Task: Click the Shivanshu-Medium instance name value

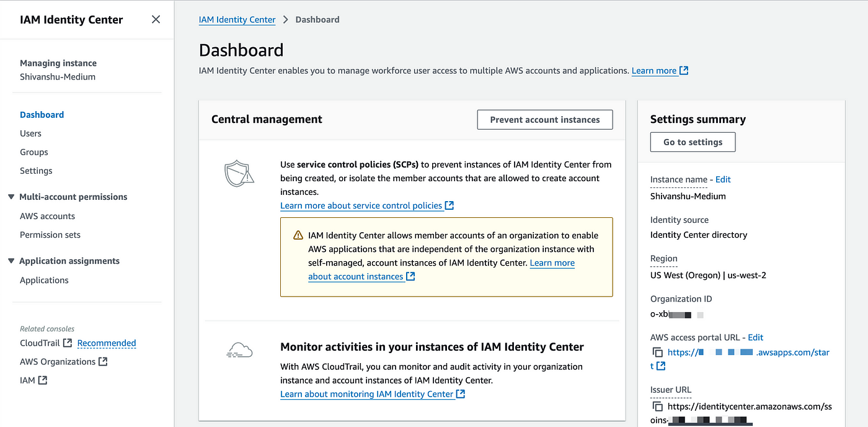Action: click(x=688, y=196)
